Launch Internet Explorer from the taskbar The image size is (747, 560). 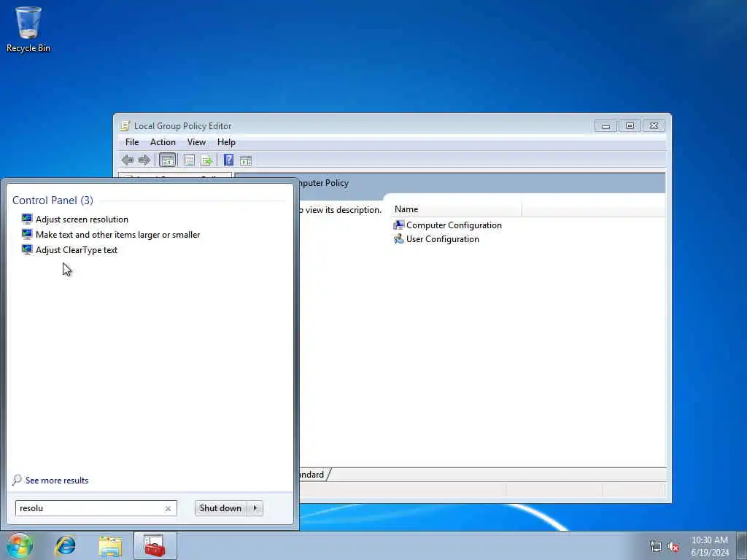point(65,545)
